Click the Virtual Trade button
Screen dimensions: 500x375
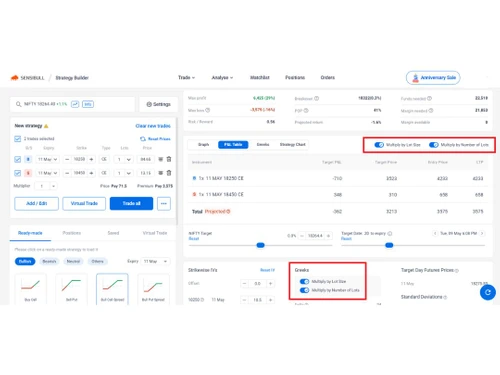84,203
